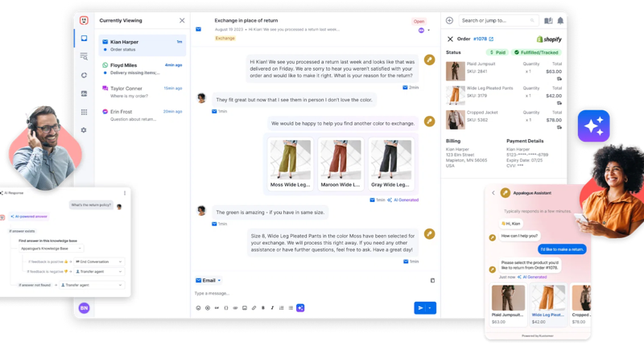This screenshot has width=644, height=346.
Task: Open the search list icon in sidebar
Action: [84, 56]
